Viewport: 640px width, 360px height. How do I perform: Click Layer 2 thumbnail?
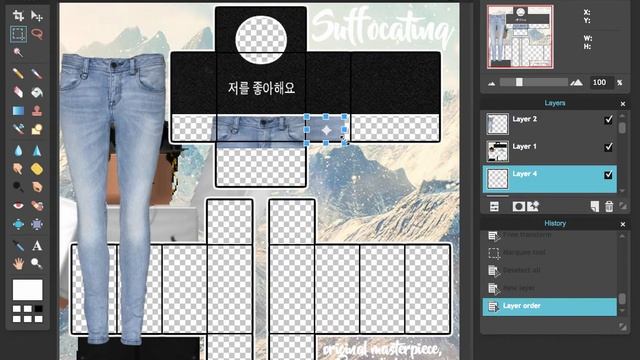[498, 124]
